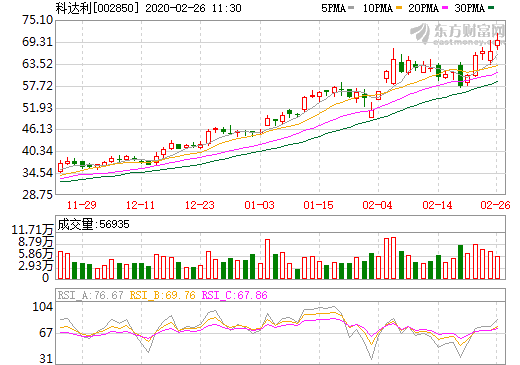The width and height of the screenshot is (520, 365).
Task: Click the 34.54 price axis label
Action: (37, 173)
